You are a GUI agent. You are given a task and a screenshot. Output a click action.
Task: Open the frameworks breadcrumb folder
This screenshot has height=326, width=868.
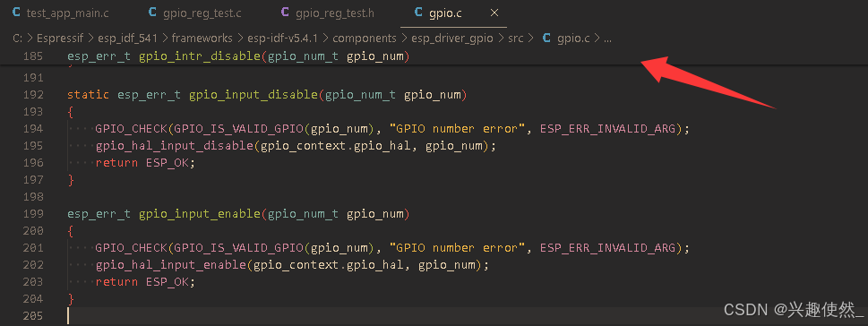(x=202, y=39)
